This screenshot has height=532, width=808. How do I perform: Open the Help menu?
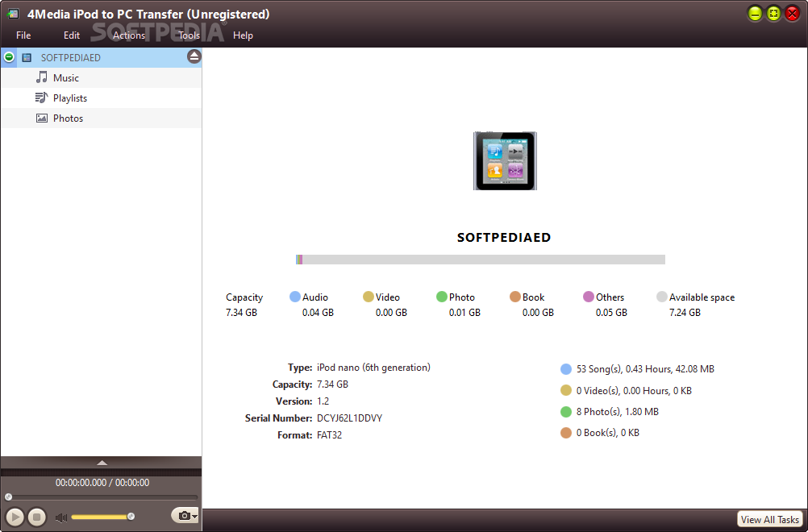pos(243,35)
